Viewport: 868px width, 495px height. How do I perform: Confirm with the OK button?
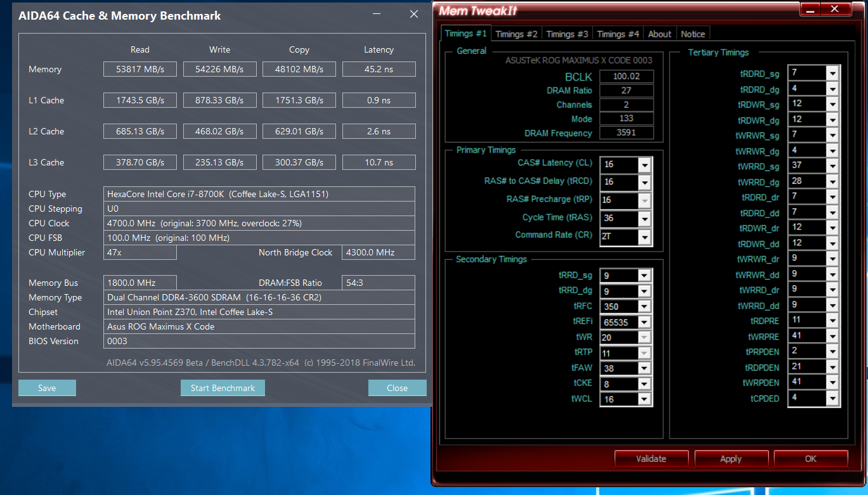(x=811, y=459)
